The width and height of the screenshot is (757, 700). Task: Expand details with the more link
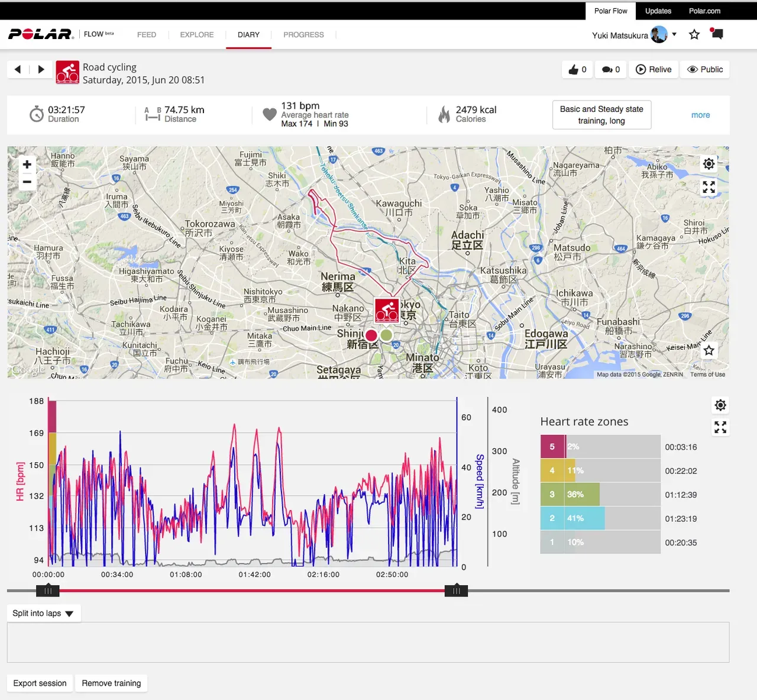(700, 115)
